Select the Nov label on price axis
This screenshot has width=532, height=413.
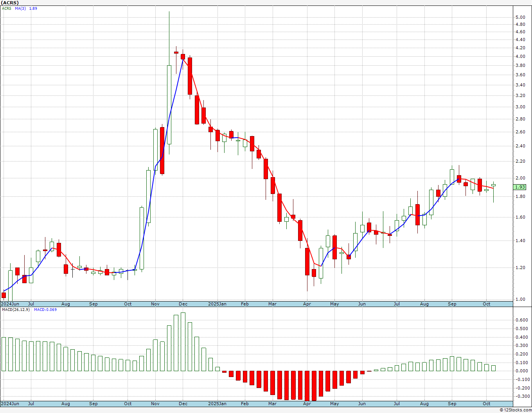click(x=155, y=304)
